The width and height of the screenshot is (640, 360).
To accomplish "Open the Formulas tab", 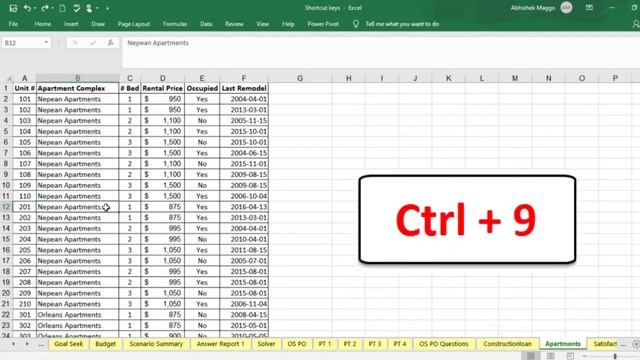I will tap(175, 24).
